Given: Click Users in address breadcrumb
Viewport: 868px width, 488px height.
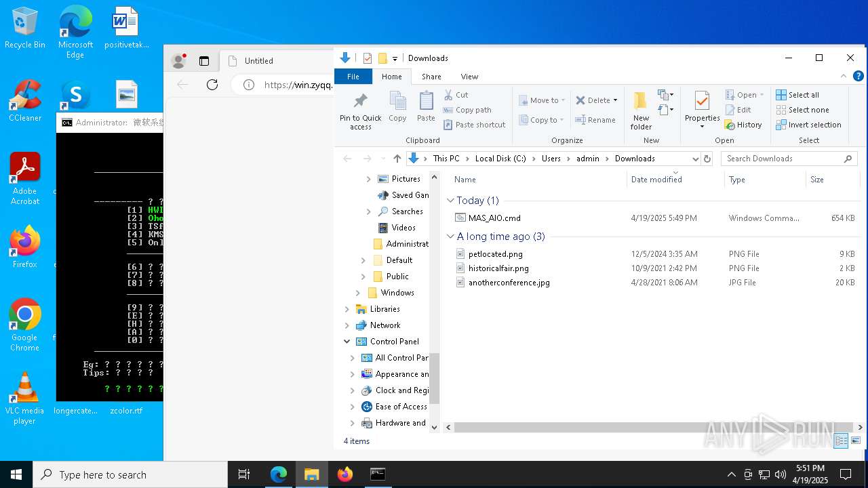Looking at the screenshot, I should pyautogui.click(x=551, y=159).
